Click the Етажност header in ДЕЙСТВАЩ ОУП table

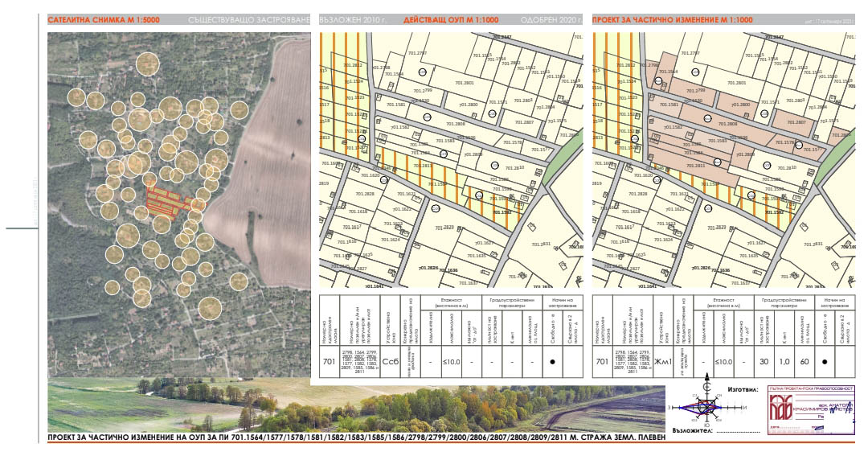(x=451, y=302)
